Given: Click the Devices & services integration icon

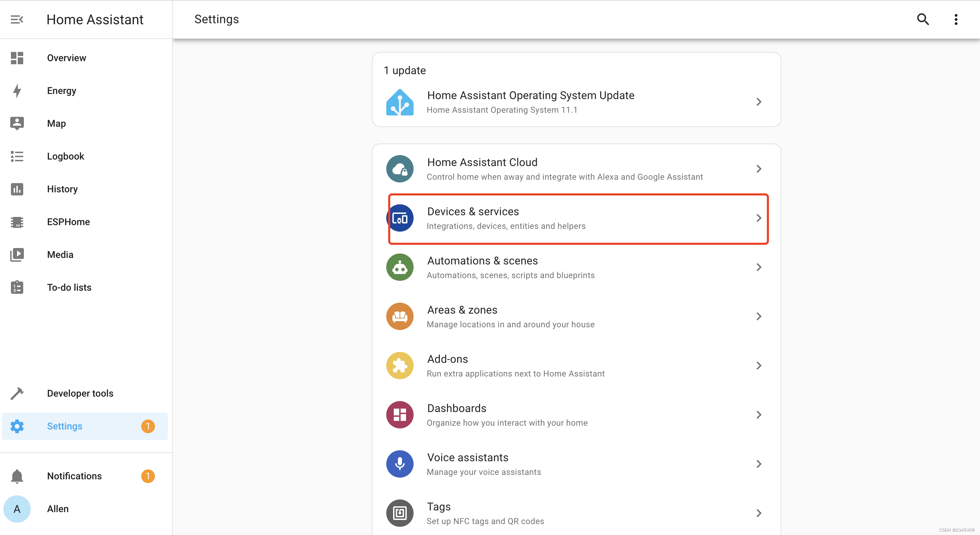Looking at the screenshot, I should [400, 218].
